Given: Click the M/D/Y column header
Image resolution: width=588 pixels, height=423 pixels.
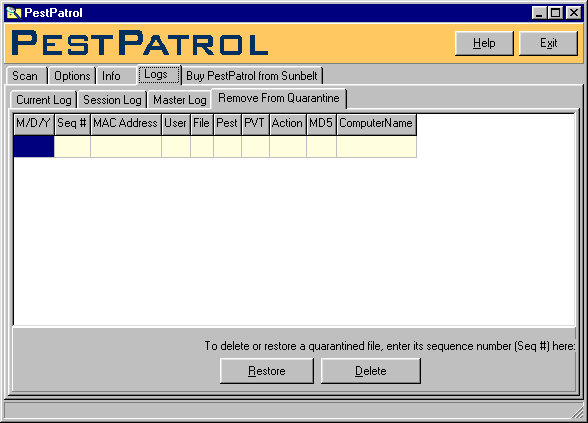Looking at the screenshot, I should coord(34,123).
